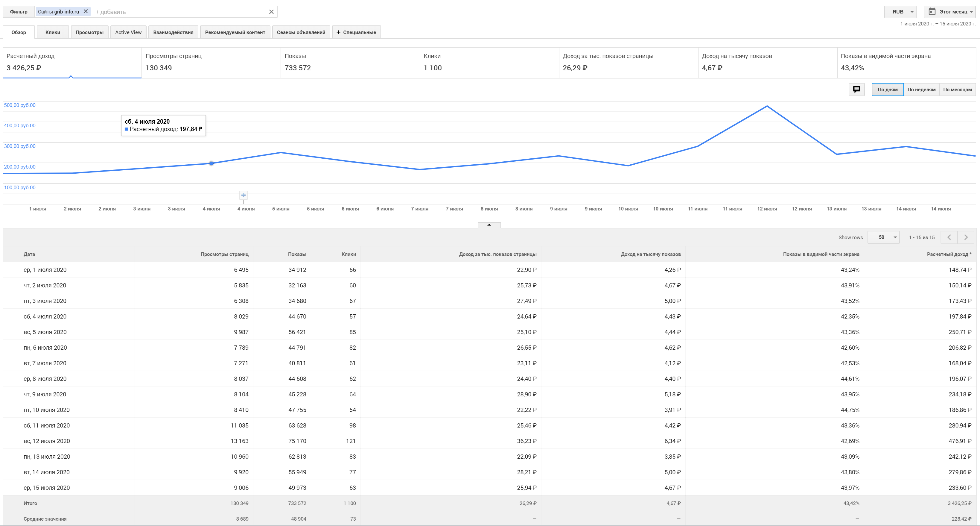Switch chart grouping to По дням
The width and height of the screenshot is (980, 526).
887,90
